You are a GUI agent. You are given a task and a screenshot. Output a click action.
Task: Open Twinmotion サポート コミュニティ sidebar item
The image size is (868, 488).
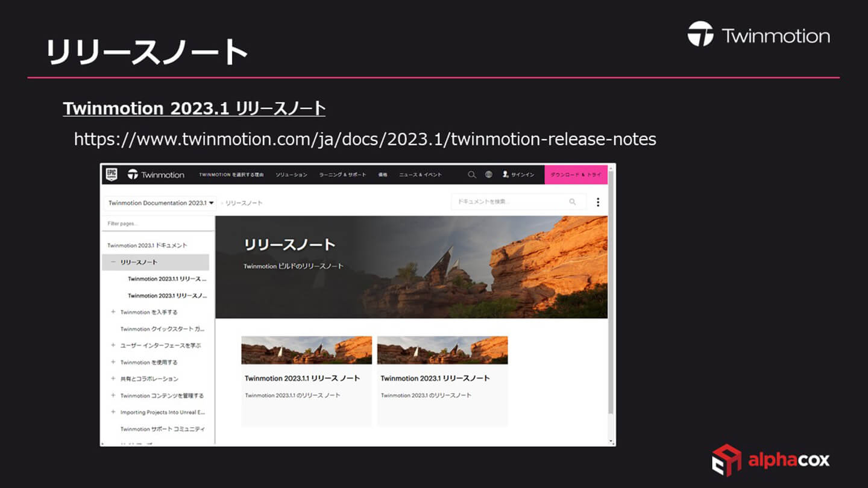click(163, 429)
